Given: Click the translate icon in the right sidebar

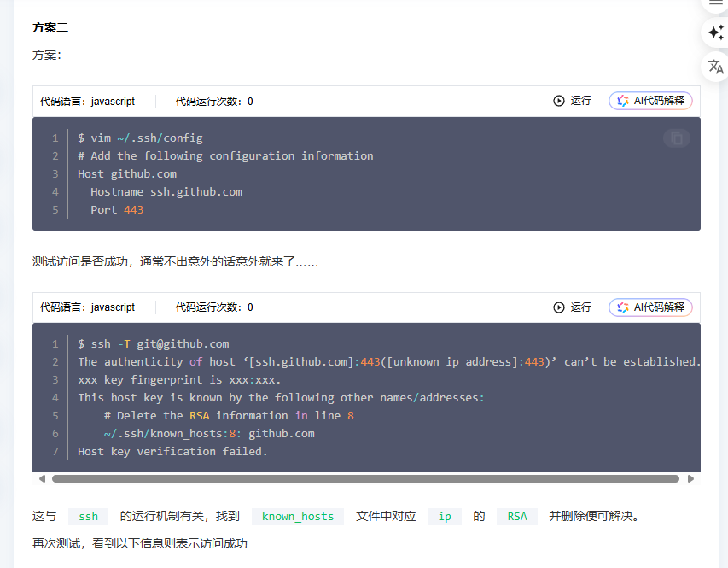Looking at the screenshot, I should [716, 67].
